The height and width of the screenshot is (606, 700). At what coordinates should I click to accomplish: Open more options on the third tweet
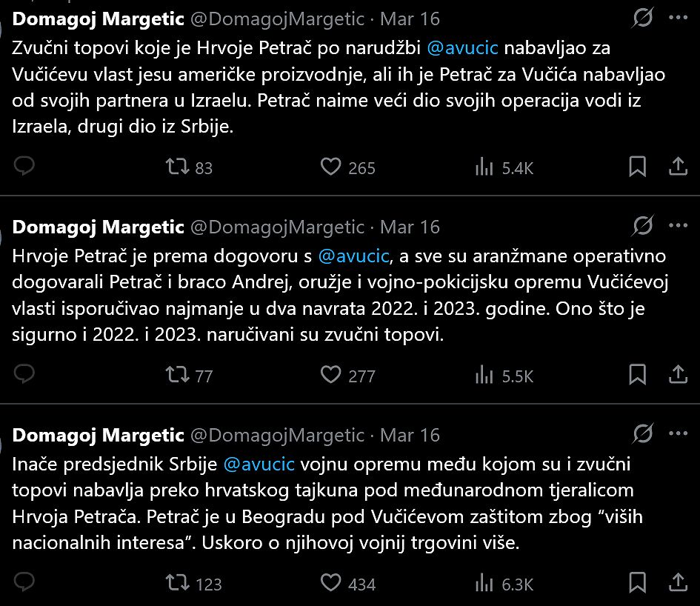678,433
